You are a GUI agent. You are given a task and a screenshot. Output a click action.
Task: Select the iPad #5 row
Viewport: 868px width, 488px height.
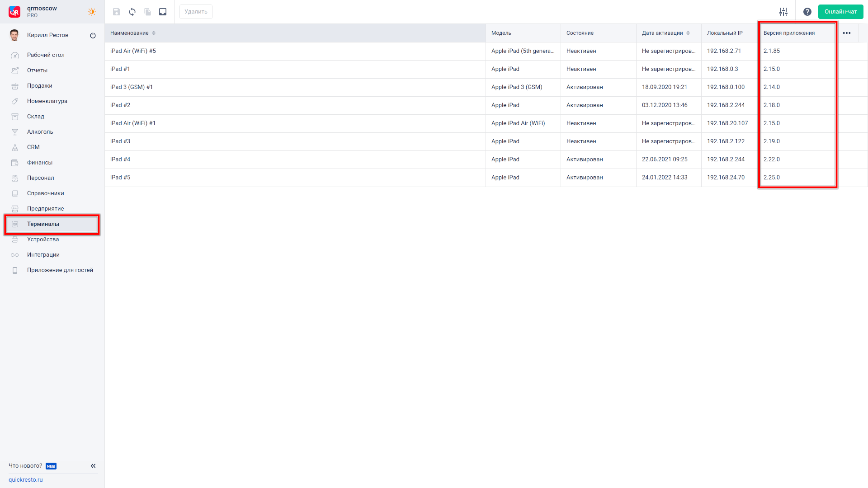(x=486, y=178)
